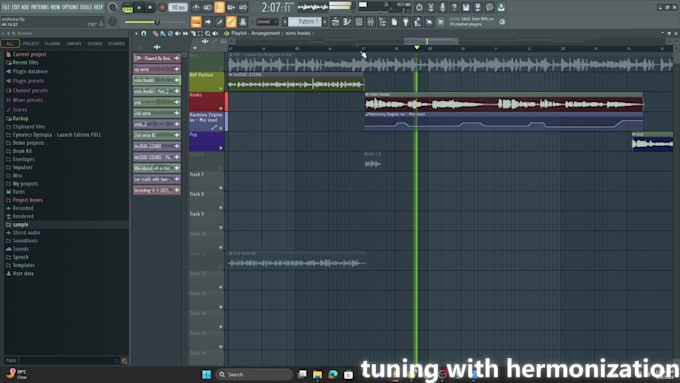
Task: Open the Browser view icon
Action: click(382, 22)
